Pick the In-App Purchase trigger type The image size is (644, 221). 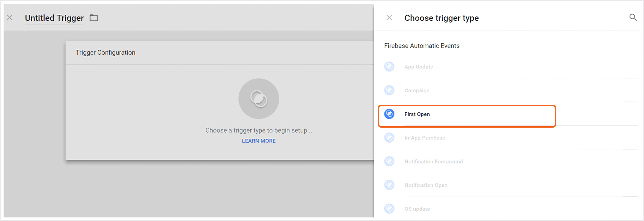(x=425, y=138)
